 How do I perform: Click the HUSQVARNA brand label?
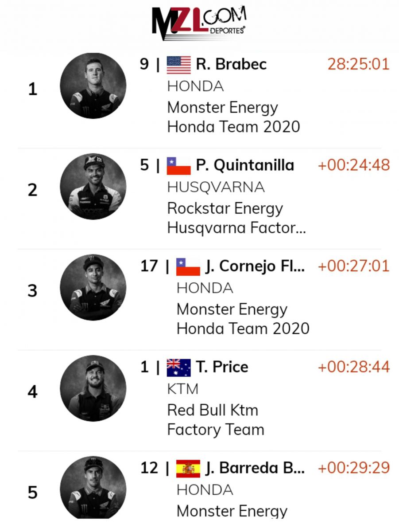coord(216,188)
